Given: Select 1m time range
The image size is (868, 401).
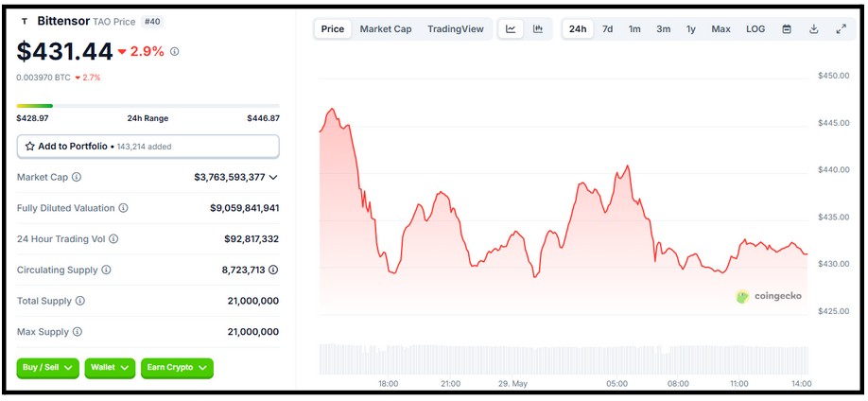Looking at the screenshot, I should point(634,29).
